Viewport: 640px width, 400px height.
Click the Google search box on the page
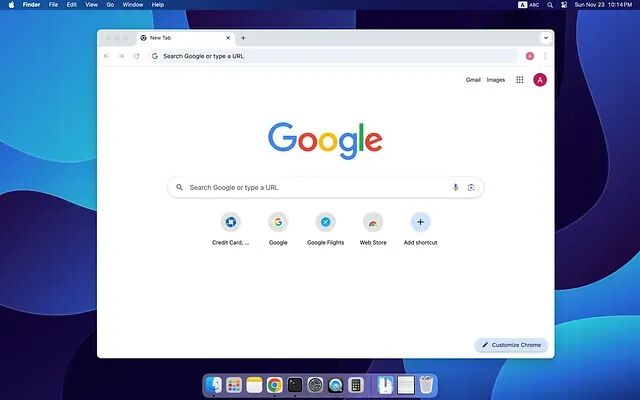(325, 187)
